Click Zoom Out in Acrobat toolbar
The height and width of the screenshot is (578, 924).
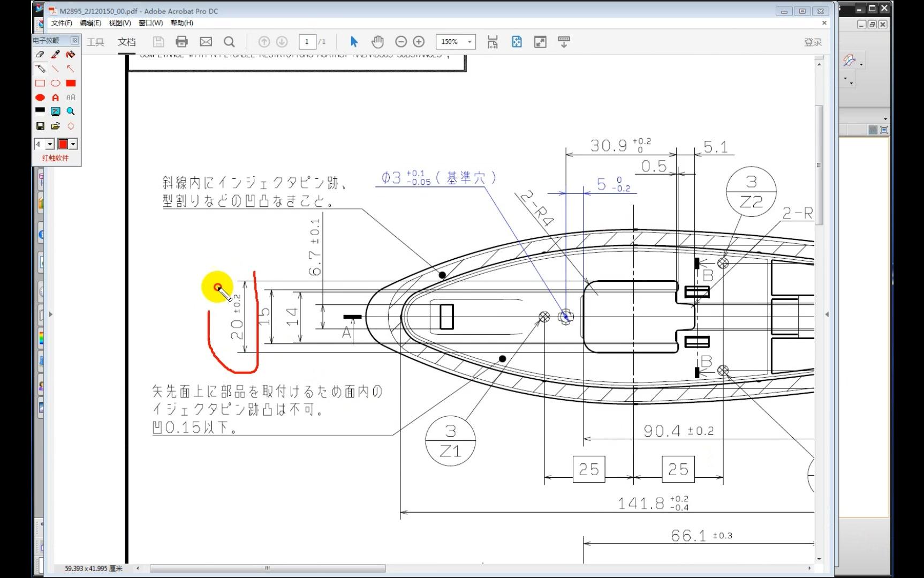tap(400, 41)
